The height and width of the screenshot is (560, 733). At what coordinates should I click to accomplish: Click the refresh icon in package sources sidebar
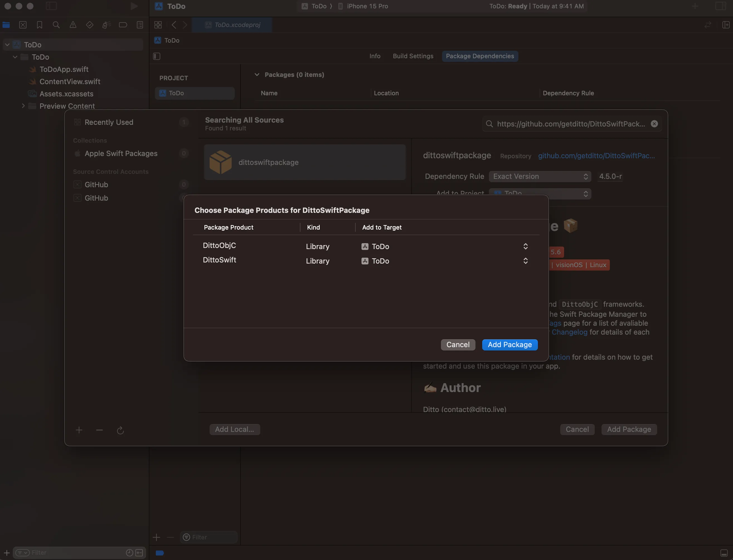[x=120, y=430]
